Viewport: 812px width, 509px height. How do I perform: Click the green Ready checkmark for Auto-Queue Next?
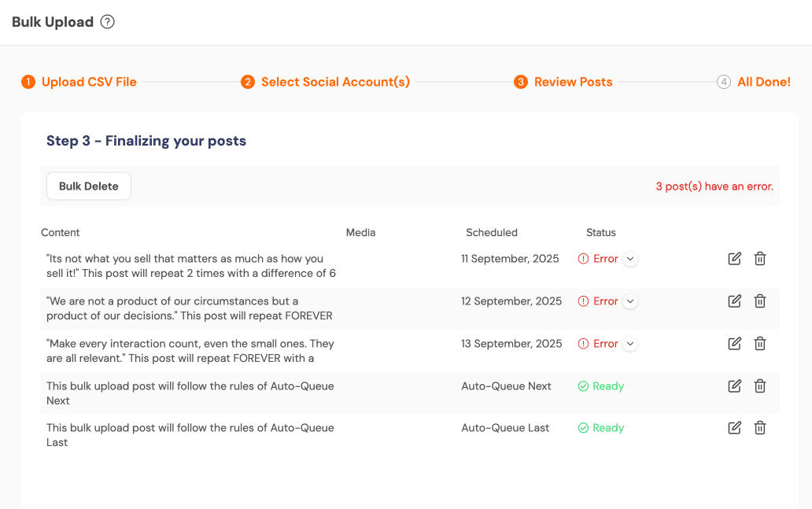click(582, 385)
